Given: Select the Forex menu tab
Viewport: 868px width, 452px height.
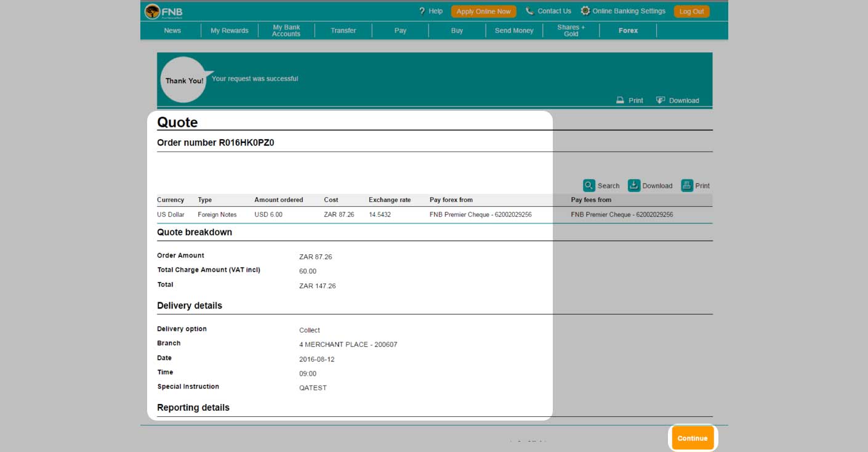Looking at the screenshot, I should click(629, 31).
